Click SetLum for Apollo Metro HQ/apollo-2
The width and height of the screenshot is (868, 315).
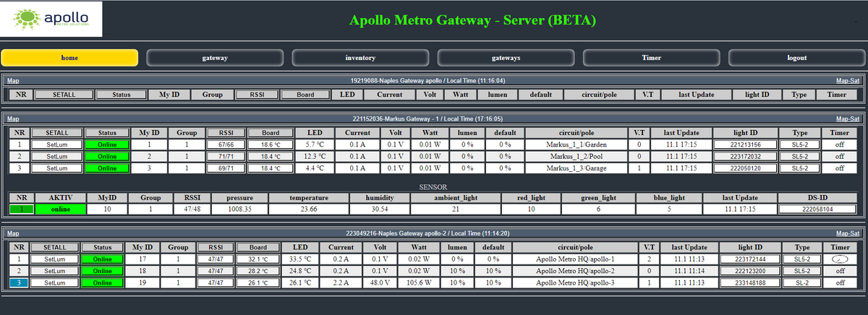(x=54, y=270)
